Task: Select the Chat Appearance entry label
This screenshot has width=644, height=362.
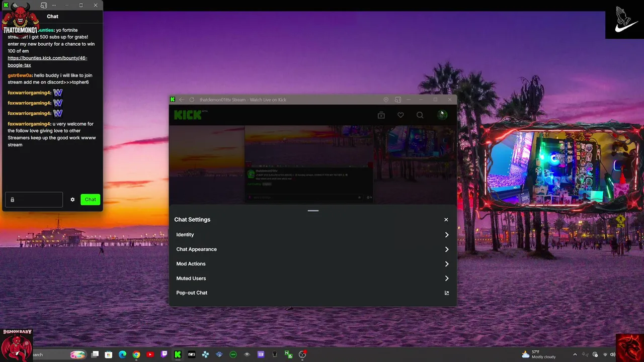Action: (x=196, y=249)
